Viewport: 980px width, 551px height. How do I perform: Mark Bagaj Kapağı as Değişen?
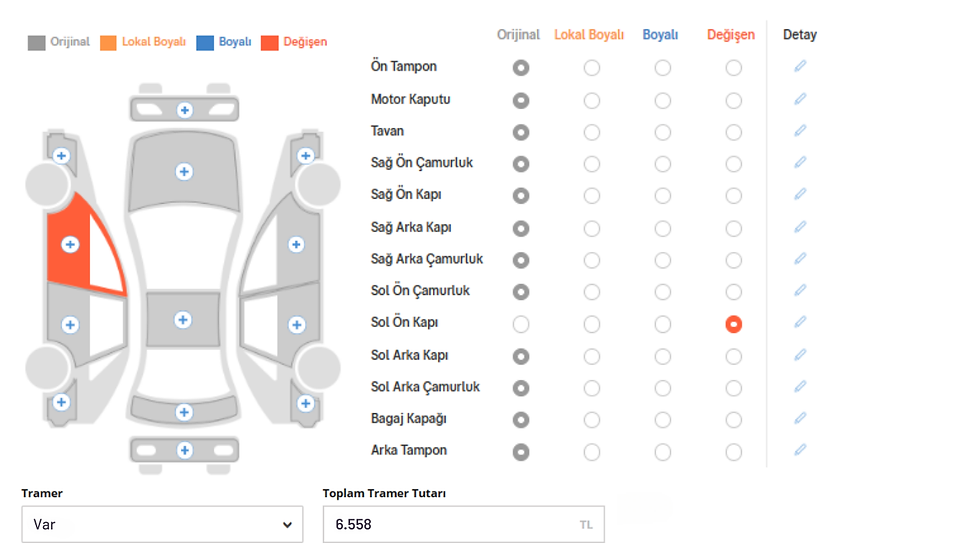(x=734, y=420)
